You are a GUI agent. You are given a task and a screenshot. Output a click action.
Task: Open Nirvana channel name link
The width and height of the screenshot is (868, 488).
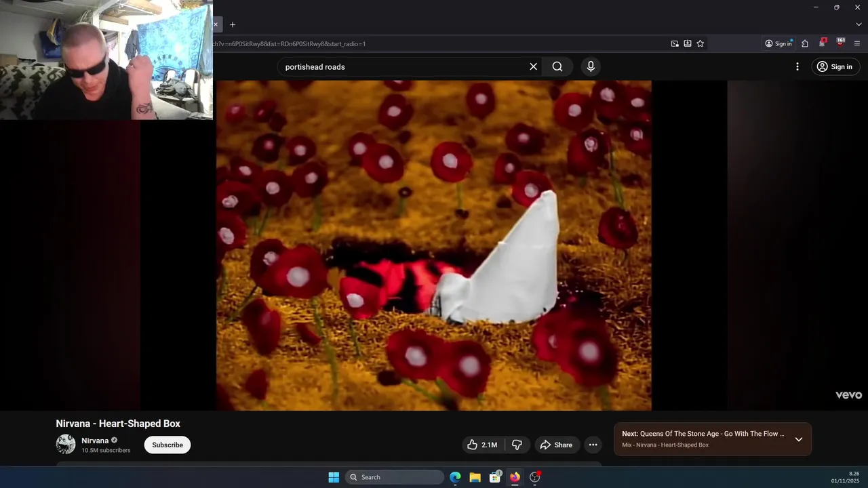coord(95,441)
